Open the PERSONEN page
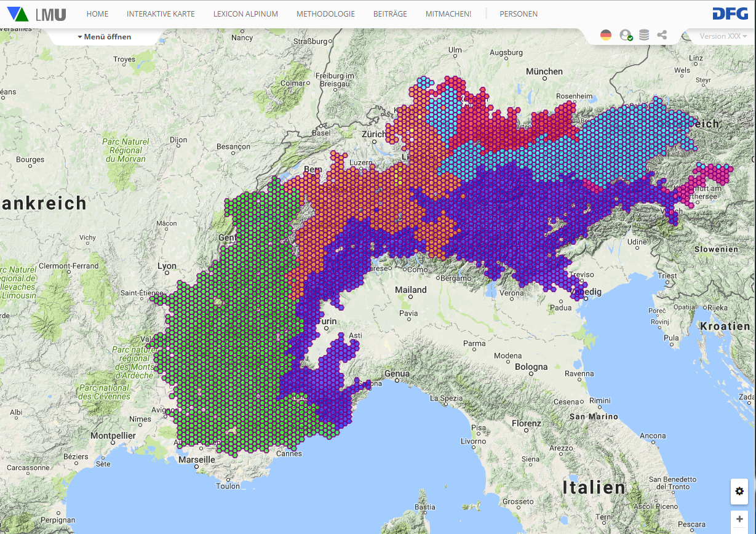The width and height of the screenshot is (756, 534). pos(519,14)
